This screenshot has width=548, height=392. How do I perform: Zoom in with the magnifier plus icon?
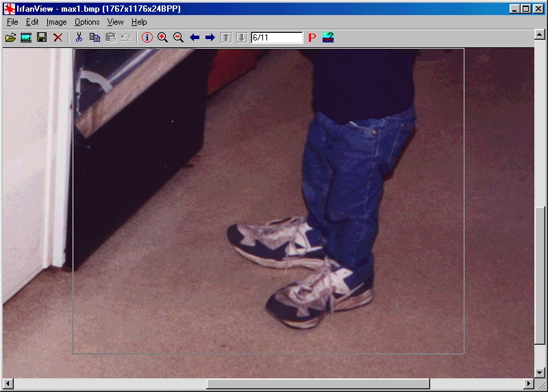tap(162, 38)
